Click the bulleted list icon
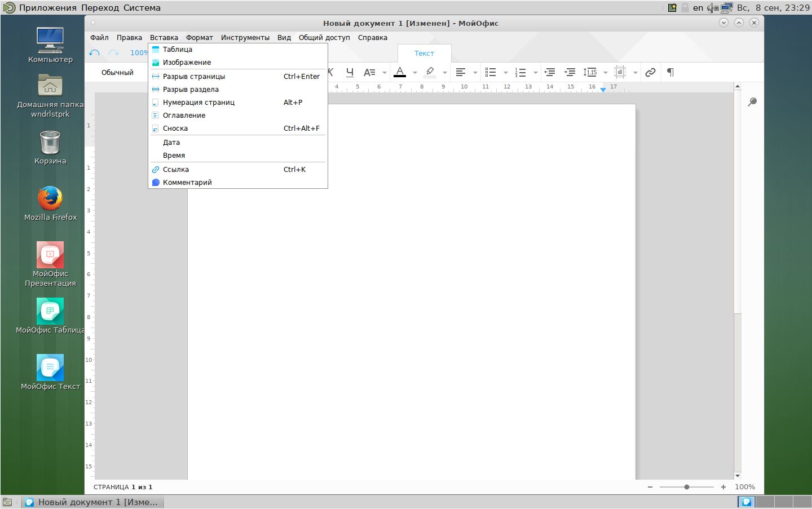The height and width of the screenshot is (509, 812). [491, 72]
